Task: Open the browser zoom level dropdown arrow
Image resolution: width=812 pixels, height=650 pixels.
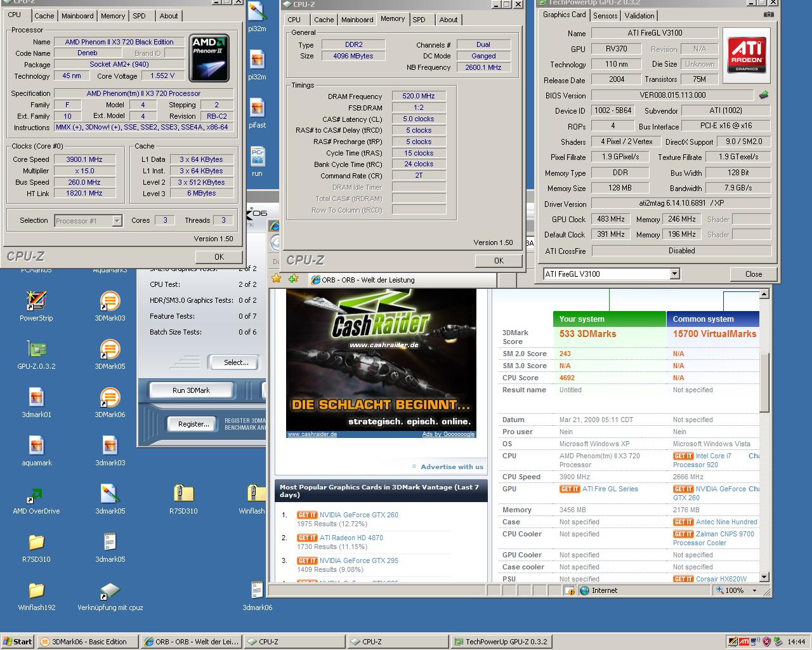Action: click(754, 590)
